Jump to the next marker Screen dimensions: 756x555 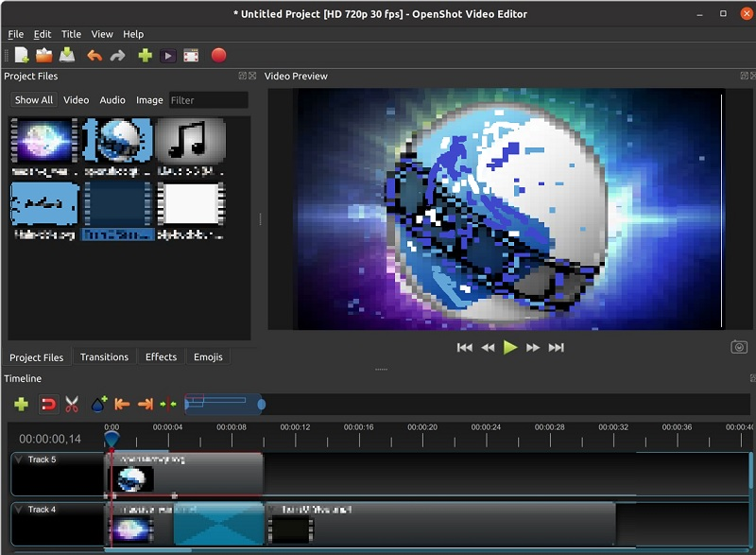click(145, 404)
